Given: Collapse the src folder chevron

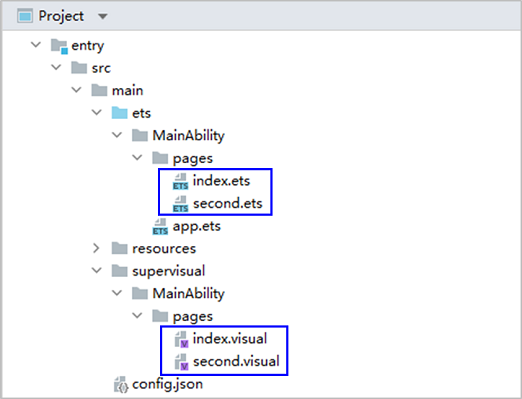Looking at the screenshot, I should click(56, 67).
